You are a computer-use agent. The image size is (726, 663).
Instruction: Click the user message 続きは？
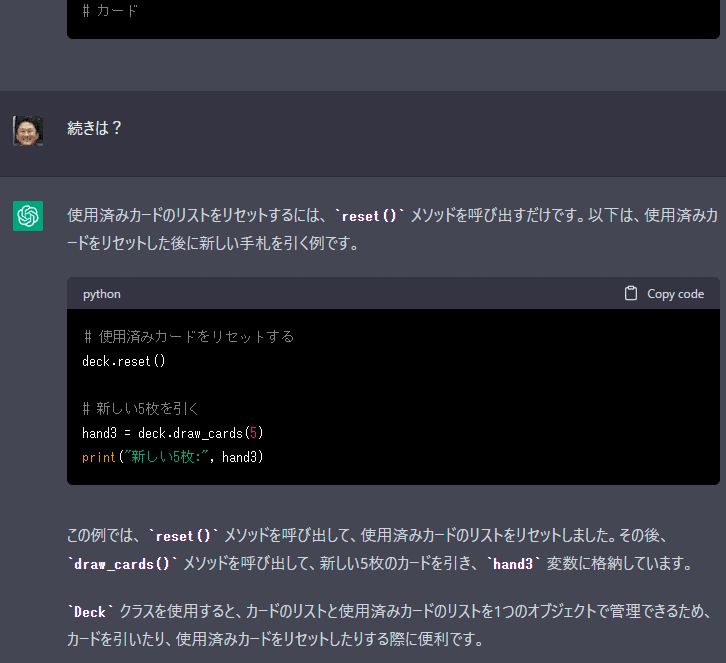click(94, 128)
